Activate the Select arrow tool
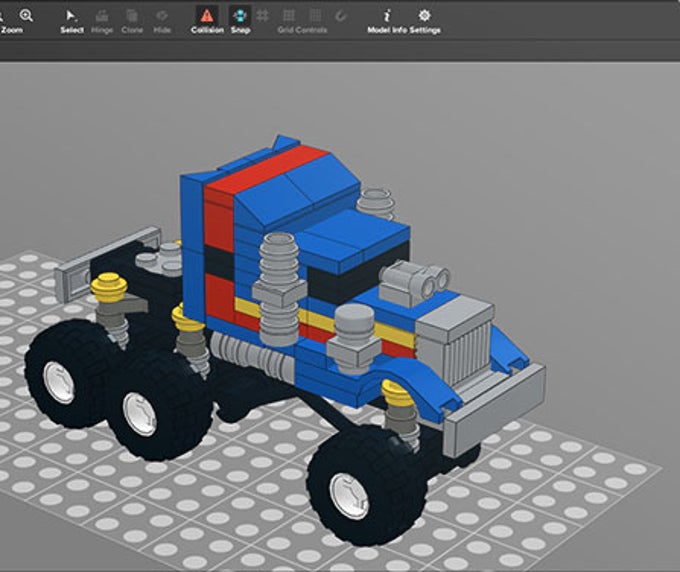 click(x=70, y=16)
